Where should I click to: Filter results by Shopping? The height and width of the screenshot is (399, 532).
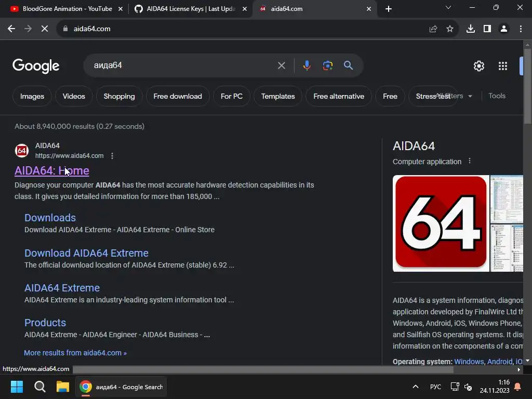(119, 96)
